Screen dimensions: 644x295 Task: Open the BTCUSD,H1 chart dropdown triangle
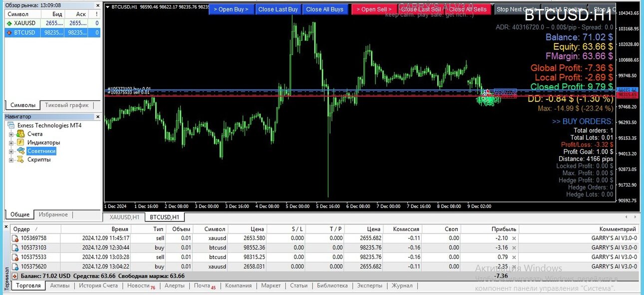[108, 7]
